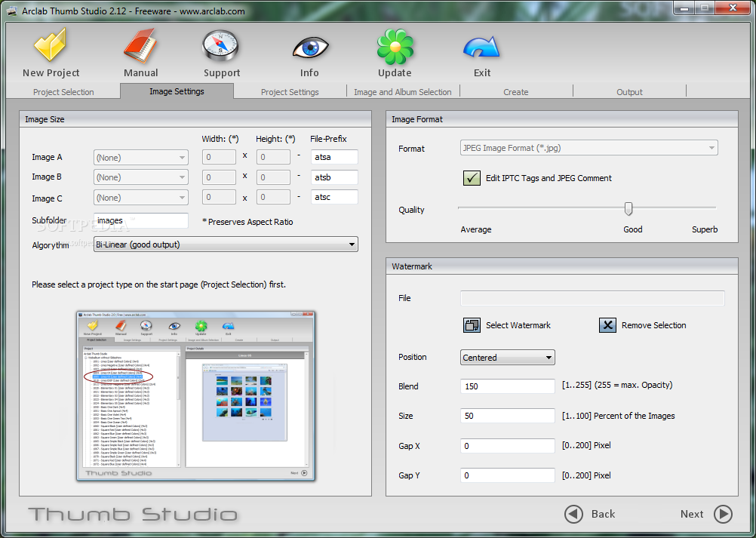Click the atsb file-prefix field
The width and height of the screenshot is (756, 538).
tap(334, 177)
